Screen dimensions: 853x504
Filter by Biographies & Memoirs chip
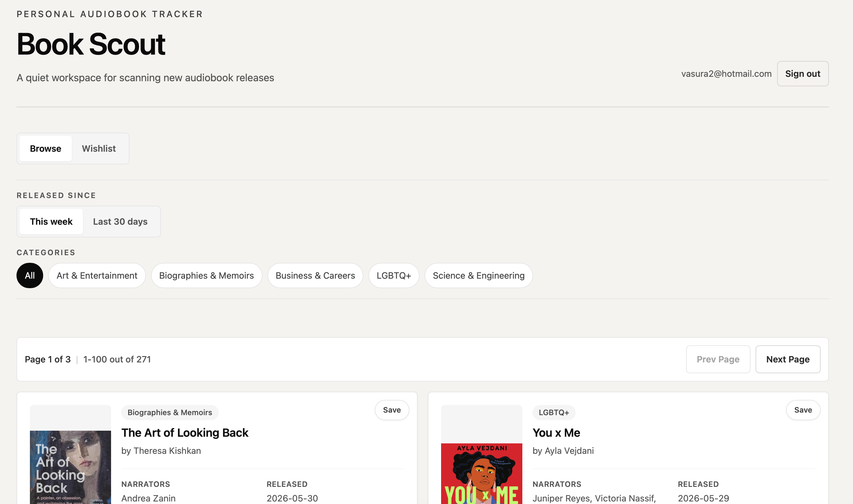click(x=207, y=275)
